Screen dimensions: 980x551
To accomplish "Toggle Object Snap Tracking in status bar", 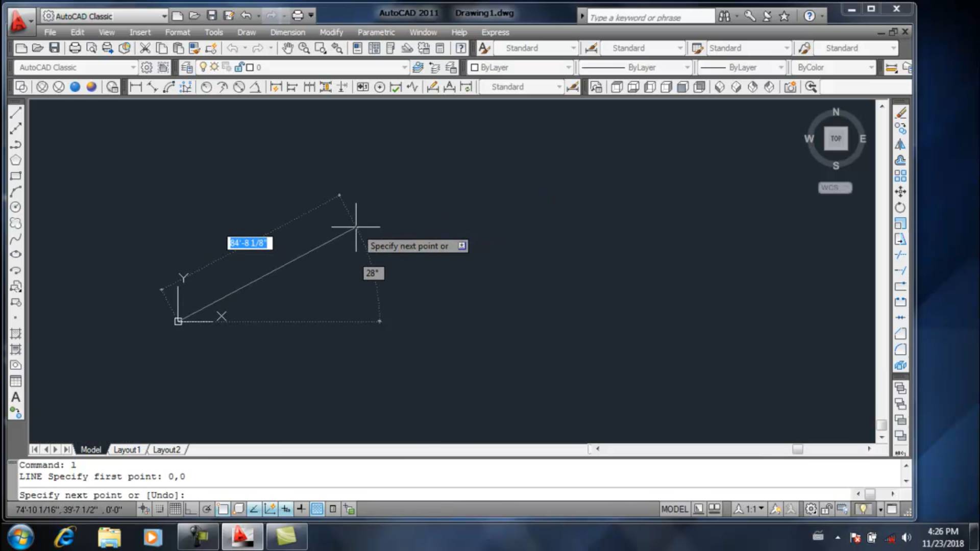I will pyautogui.click(x=254, y=509).
